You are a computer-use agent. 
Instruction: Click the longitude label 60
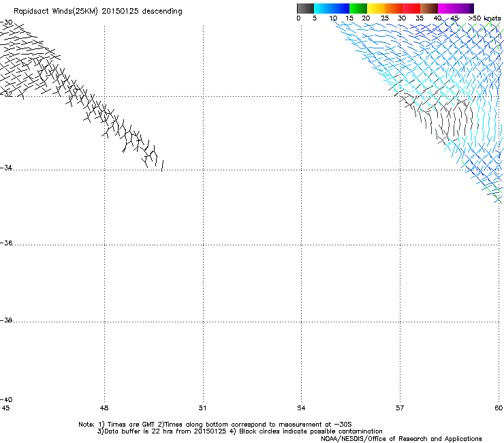tap(499, 408)
